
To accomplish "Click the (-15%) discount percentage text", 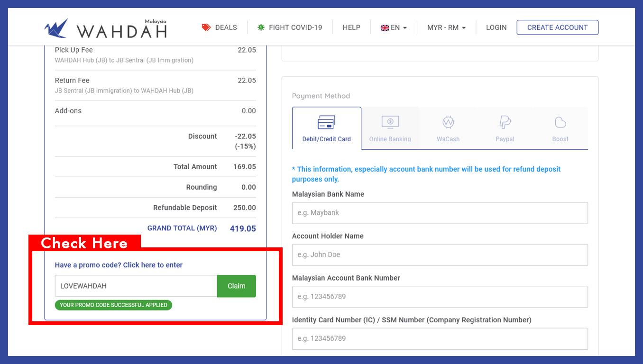I will point(245,146).
